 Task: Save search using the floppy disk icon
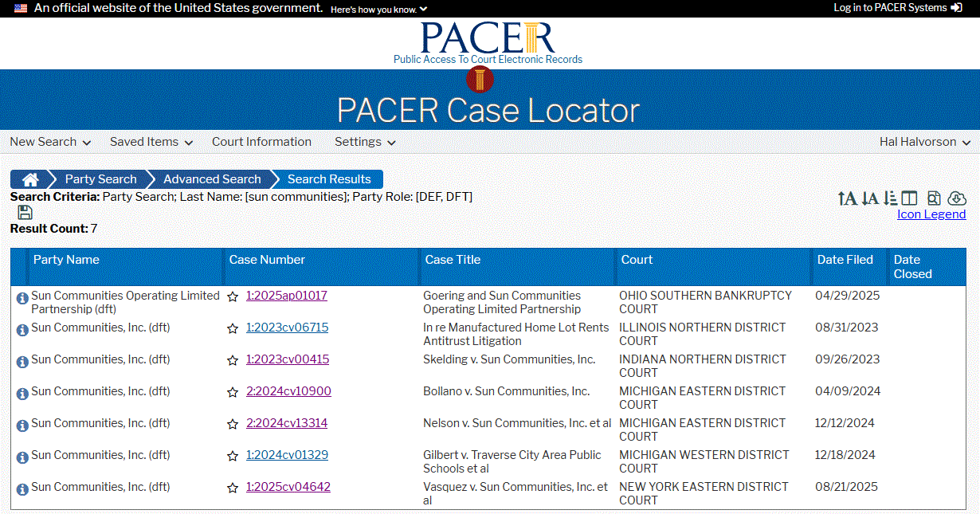25,213
